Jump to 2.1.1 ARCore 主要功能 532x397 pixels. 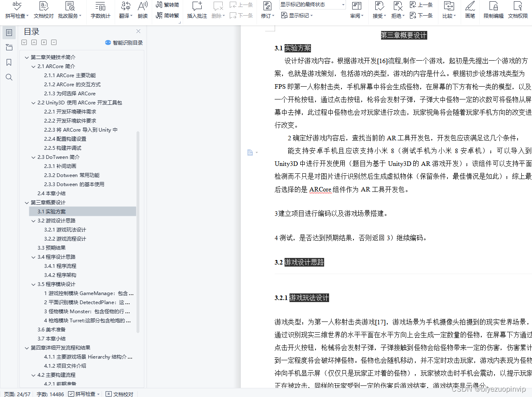tap(70, 76)
